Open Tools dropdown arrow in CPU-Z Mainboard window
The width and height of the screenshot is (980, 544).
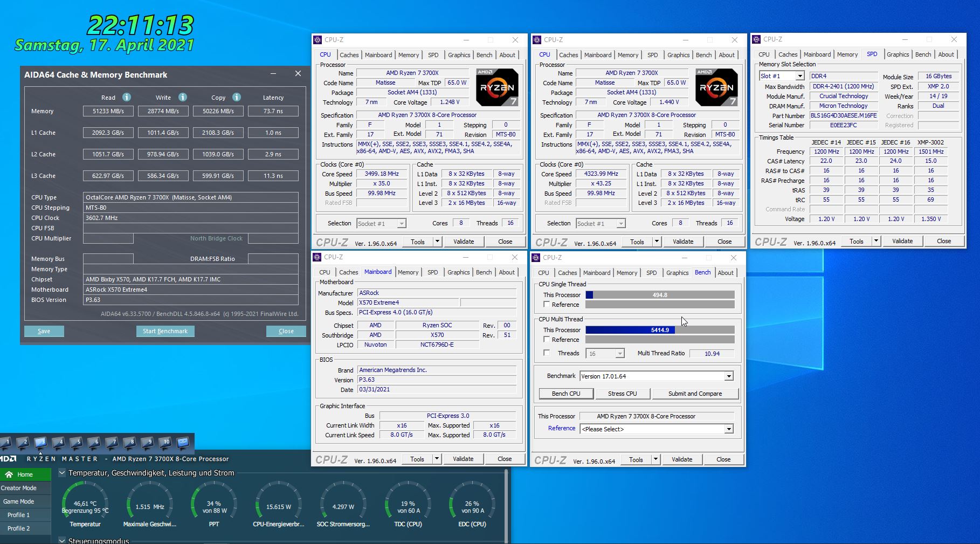[437, 459]
